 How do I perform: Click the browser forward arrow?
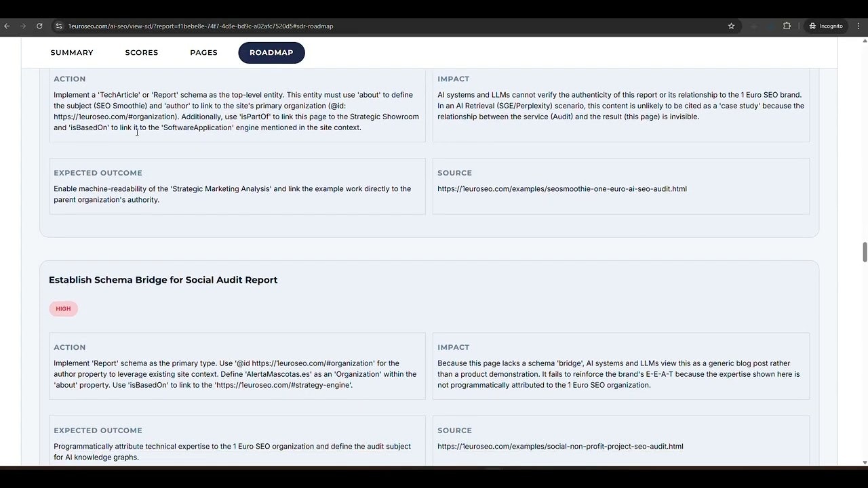click(23, 26)
